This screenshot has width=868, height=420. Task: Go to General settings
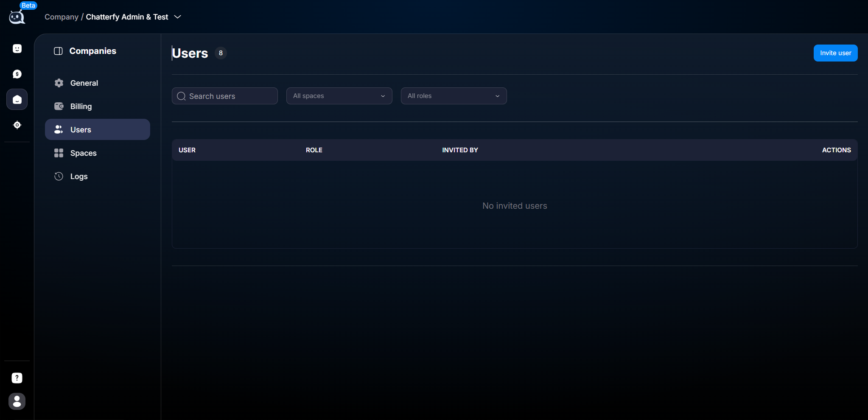(98, 83)
